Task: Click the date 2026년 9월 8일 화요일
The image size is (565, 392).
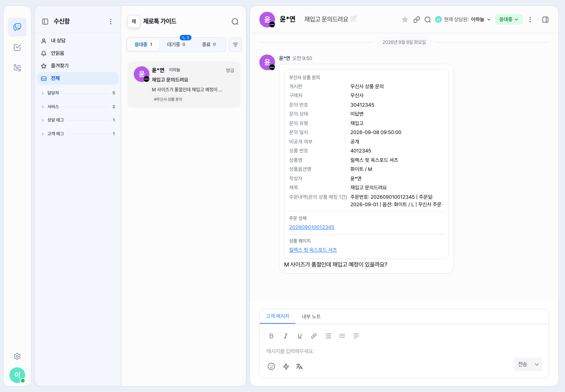Action: [404, 42]
